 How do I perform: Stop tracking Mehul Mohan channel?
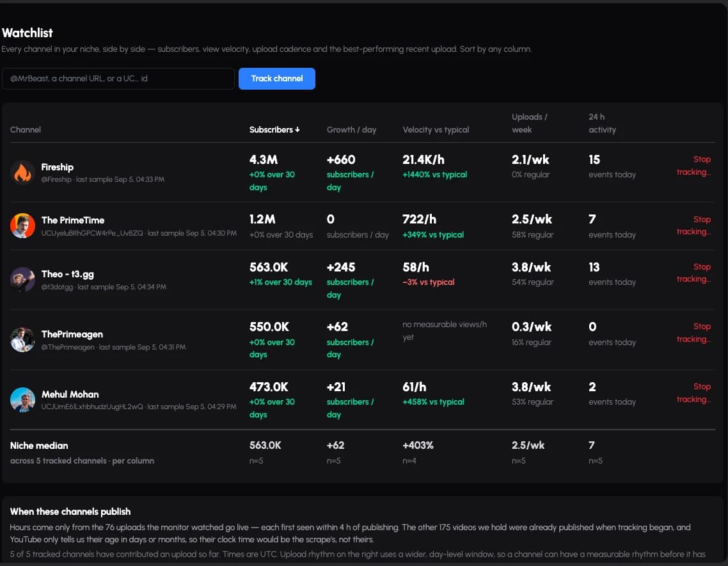[693, 392]
